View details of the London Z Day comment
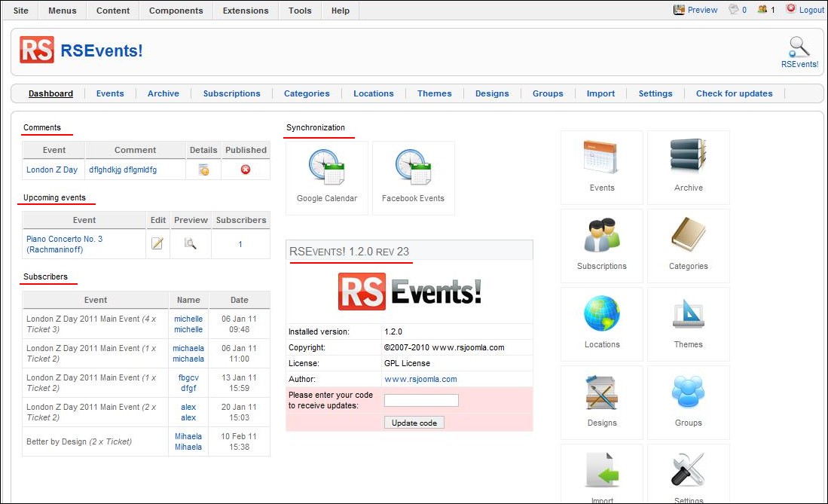This screenshot has height=504, width=828. 203,170
